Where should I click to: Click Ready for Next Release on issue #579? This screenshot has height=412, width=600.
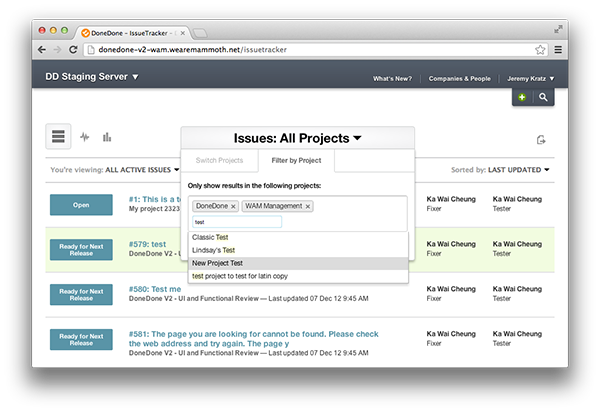click(81, 250)
